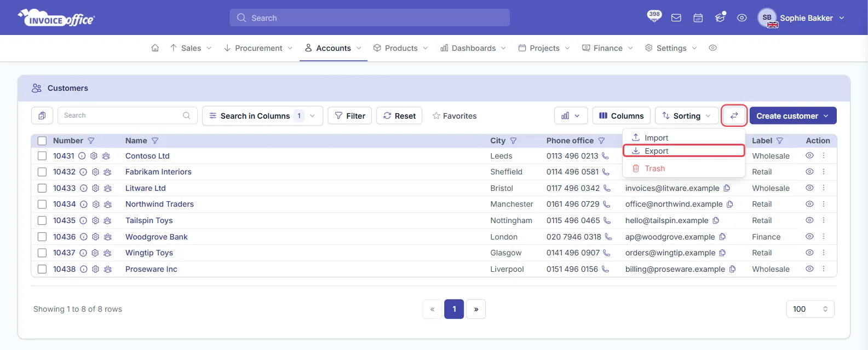Click the Customers table Search input

[x=128, y=115]
